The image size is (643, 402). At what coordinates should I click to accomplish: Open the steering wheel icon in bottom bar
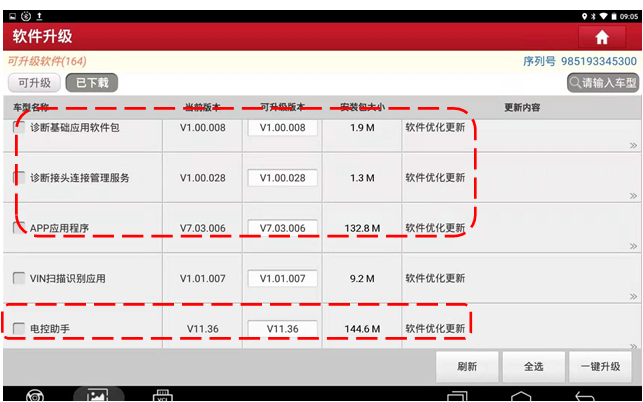(x=35, y=396)
